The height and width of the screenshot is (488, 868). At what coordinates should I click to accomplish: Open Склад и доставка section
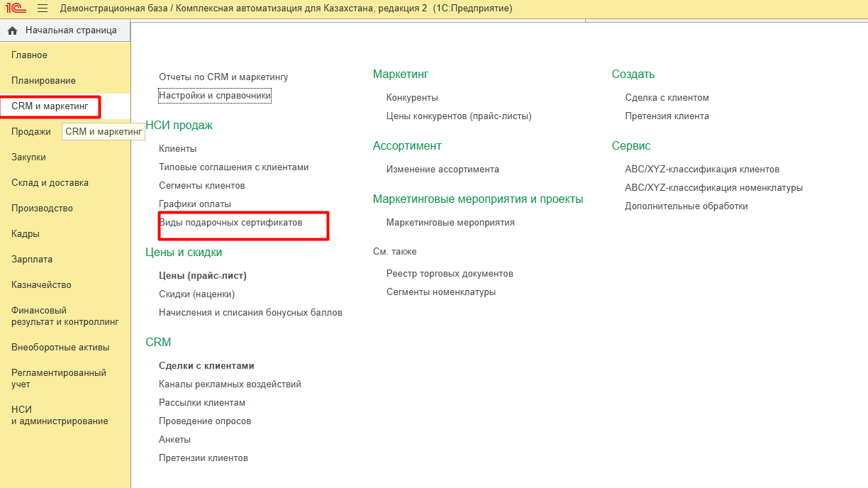click(50, 183)
